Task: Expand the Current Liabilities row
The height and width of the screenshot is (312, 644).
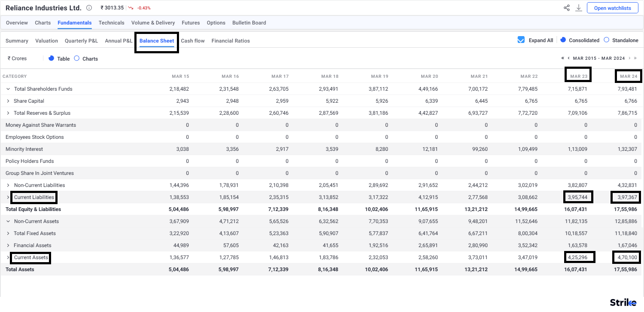Action: point(8,197)
